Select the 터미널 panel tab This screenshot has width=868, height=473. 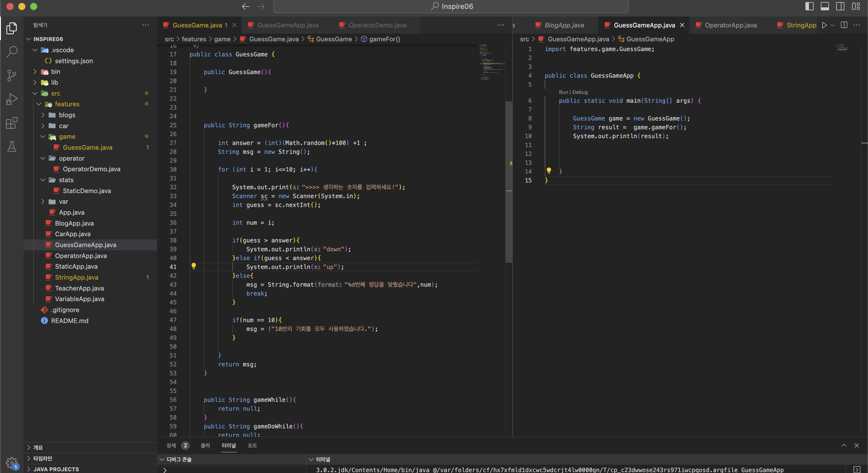click(x=229, y=445)
